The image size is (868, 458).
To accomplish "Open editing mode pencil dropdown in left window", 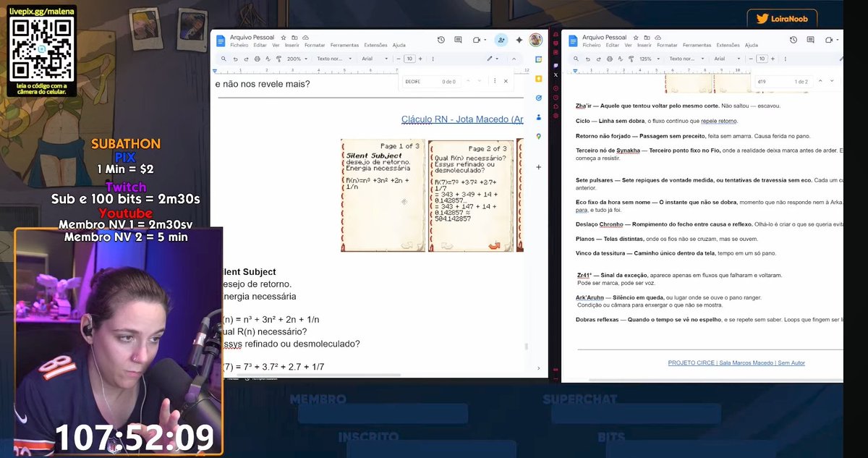I will click(493, 59).
